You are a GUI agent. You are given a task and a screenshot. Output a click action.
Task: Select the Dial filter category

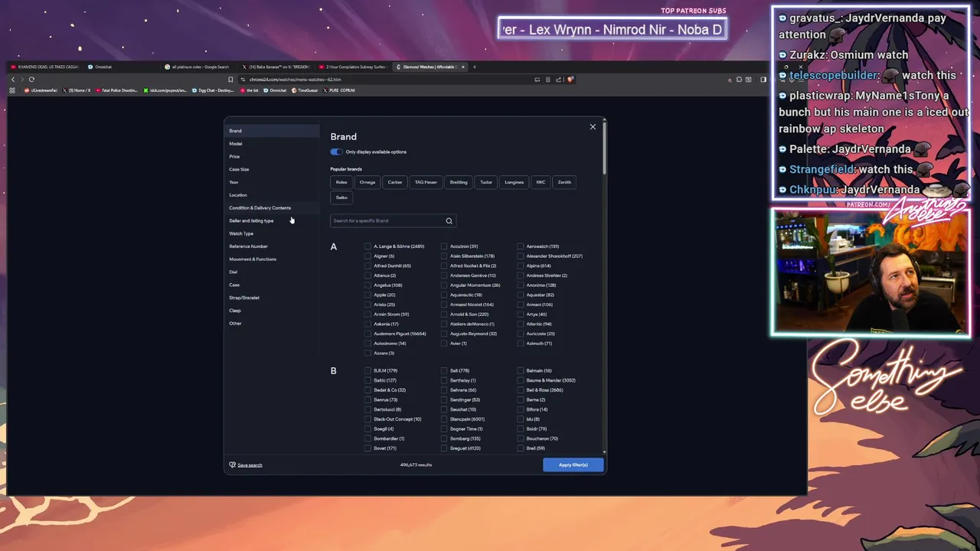point(272,272)
